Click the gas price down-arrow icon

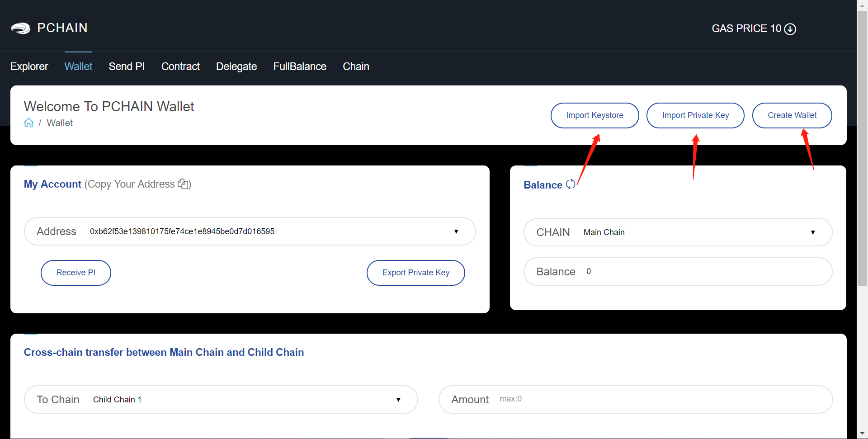point(790,29)
